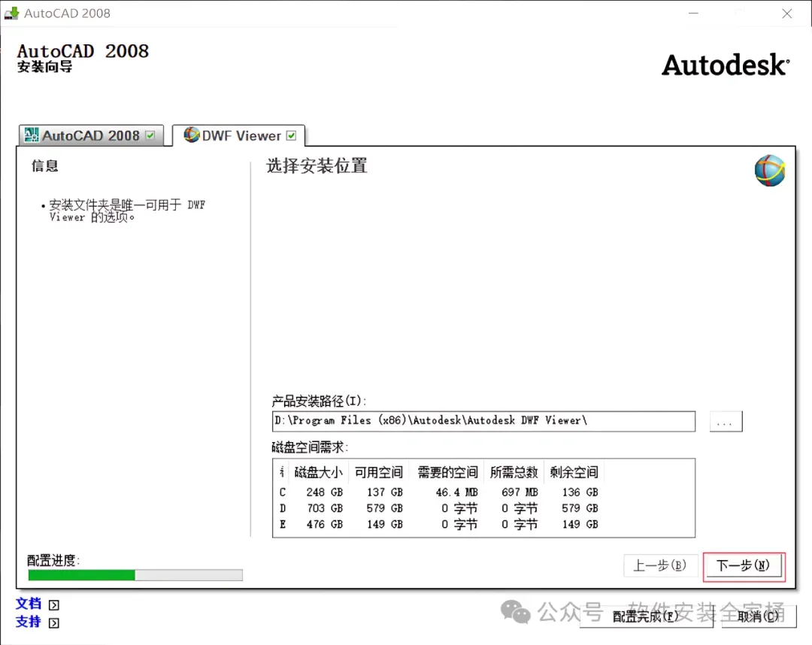Close the AutoCAD 2008 installer window
812x645 pixels.
(x=786, y=14)
